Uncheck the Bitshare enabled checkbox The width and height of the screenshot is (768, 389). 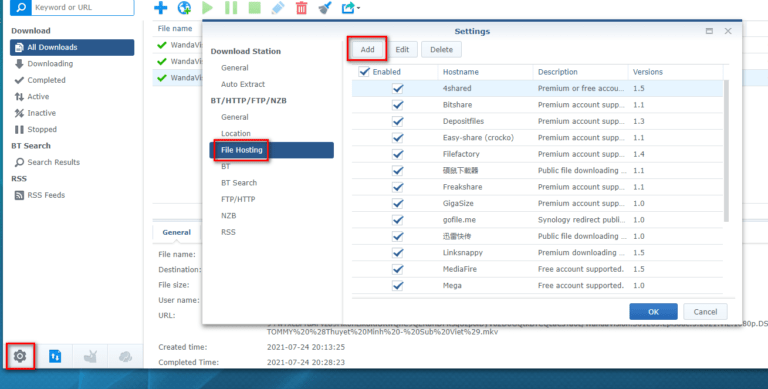coord(398,105)
